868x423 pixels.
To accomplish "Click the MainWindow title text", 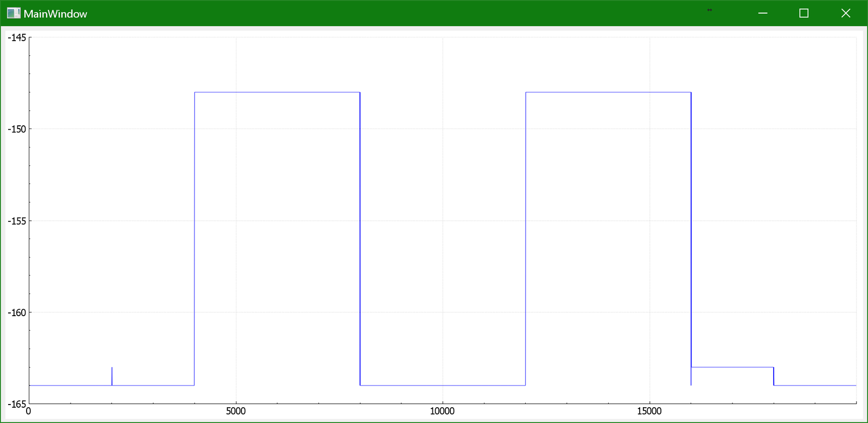I will click(x=55, y=14).
